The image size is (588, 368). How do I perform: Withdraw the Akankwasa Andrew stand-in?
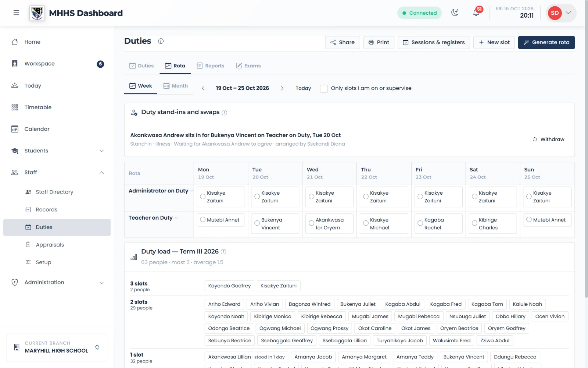point(549,139)
